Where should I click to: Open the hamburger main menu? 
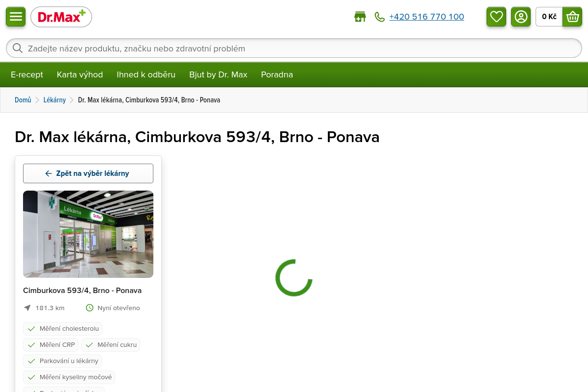[16, 17]
